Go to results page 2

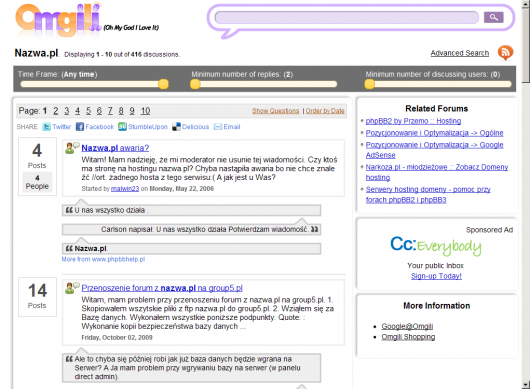click(x=56, y=111)
